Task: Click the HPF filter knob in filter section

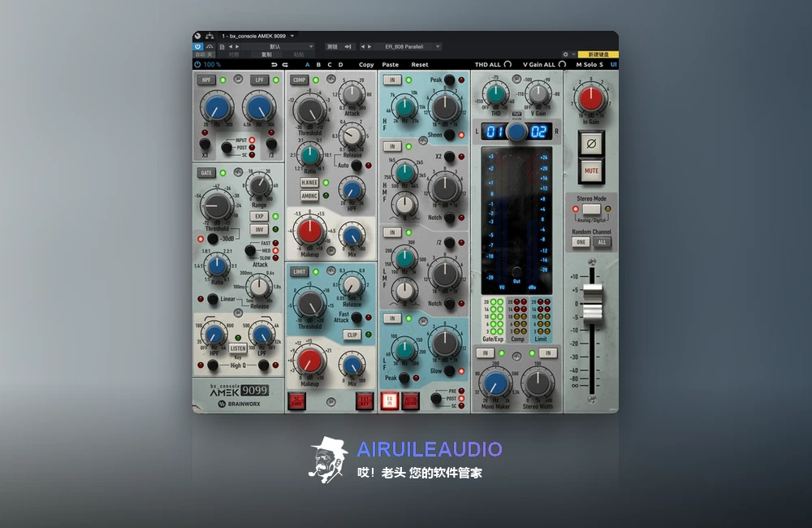Action: 217,107
